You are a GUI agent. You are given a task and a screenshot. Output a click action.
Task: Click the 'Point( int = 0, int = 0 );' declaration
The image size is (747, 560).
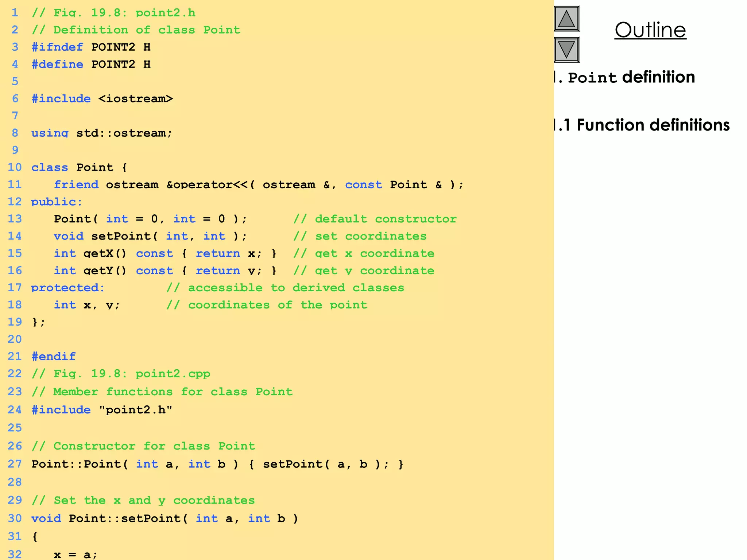point(151,219)
